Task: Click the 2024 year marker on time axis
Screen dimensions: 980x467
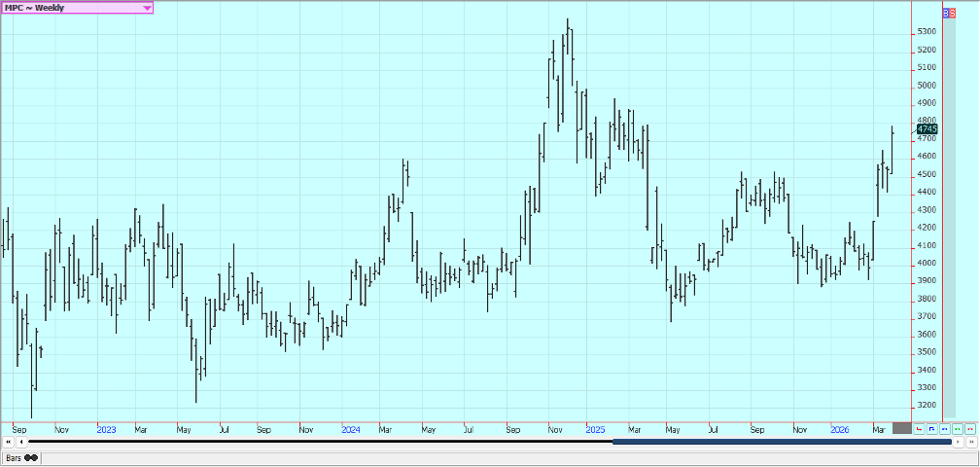Action: tap(351, 428)
